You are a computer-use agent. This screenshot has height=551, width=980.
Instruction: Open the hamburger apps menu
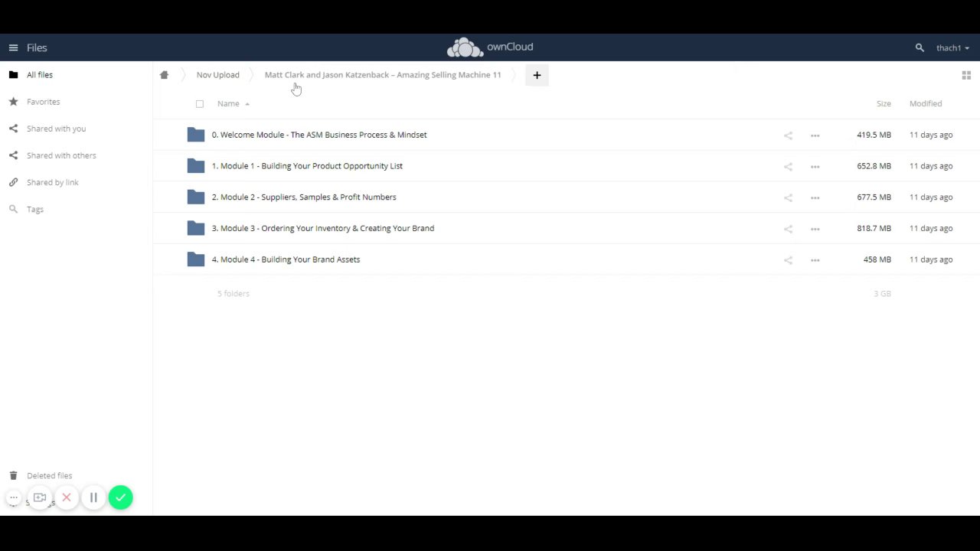click(13, 47)
